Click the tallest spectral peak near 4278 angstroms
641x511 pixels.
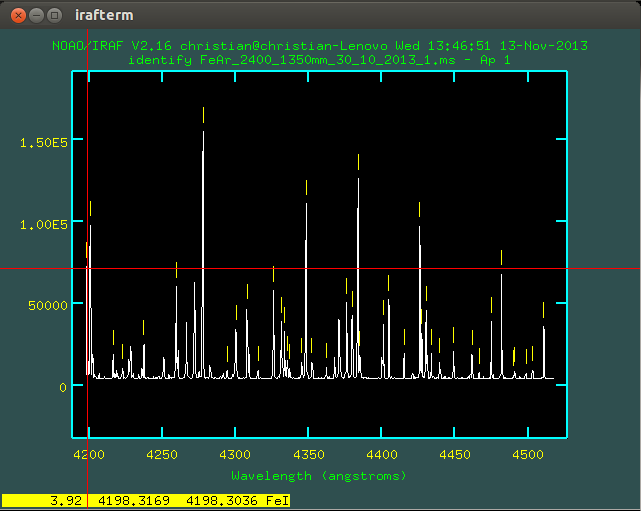(203, 200)
